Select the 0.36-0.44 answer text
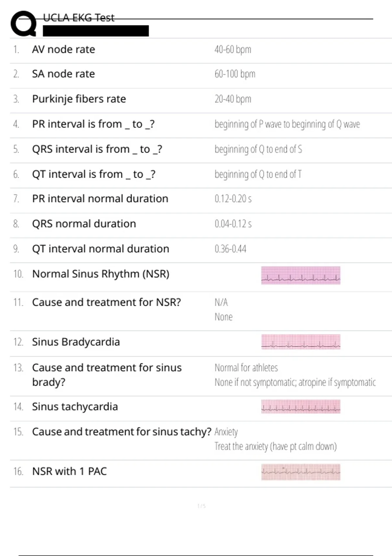The height and width of the screenshot is (556, 392). click(231, 249)
